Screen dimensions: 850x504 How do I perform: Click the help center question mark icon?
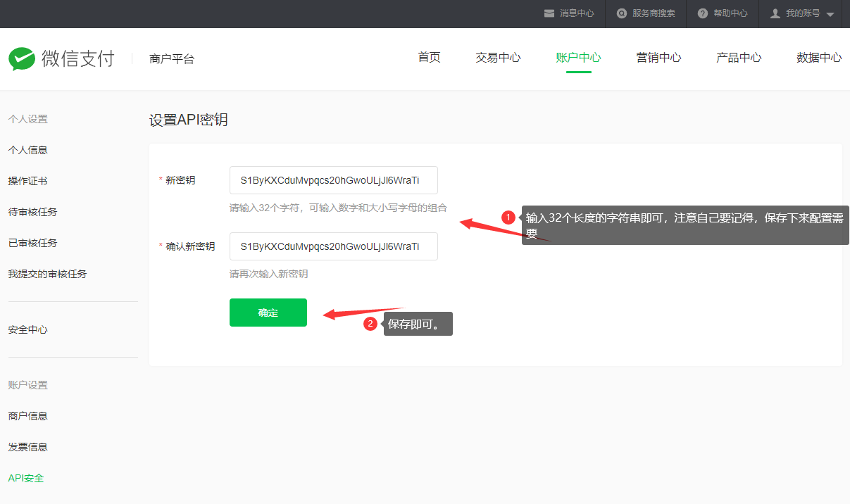pyautogui.click(x=702, y=13)
